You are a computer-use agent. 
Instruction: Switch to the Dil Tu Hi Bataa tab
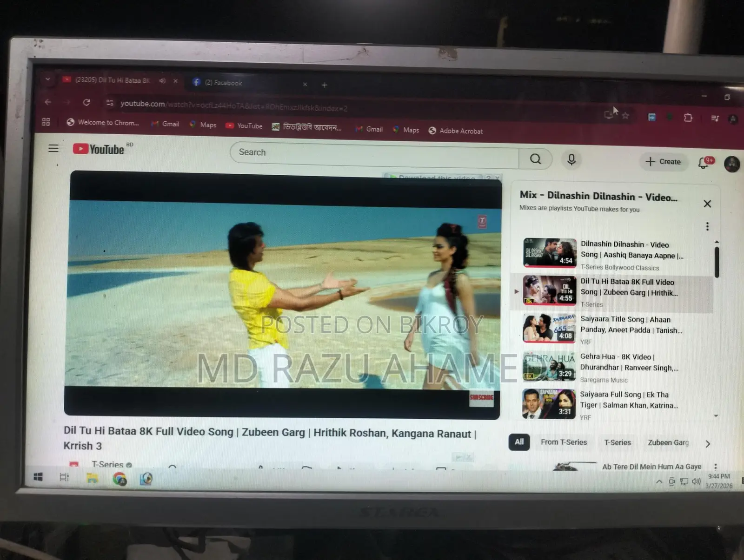(113, 80)
